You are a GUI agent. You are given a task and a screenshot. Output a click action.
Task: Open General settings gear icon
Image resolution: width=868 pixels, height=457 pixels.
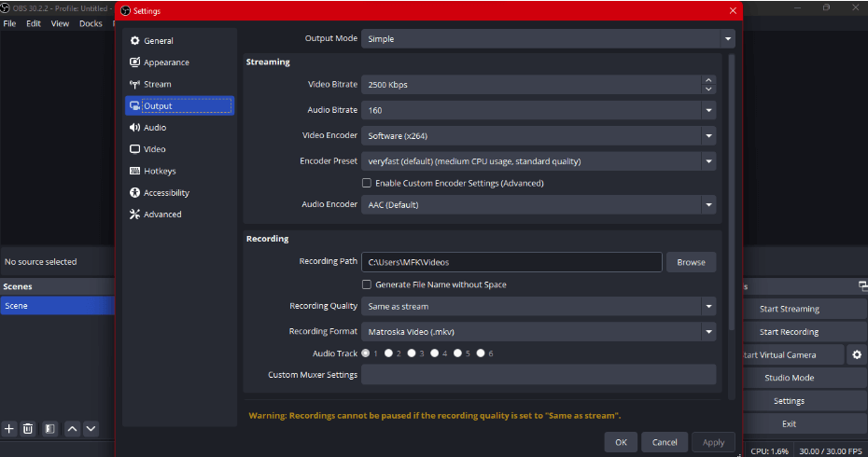(134, 40)
